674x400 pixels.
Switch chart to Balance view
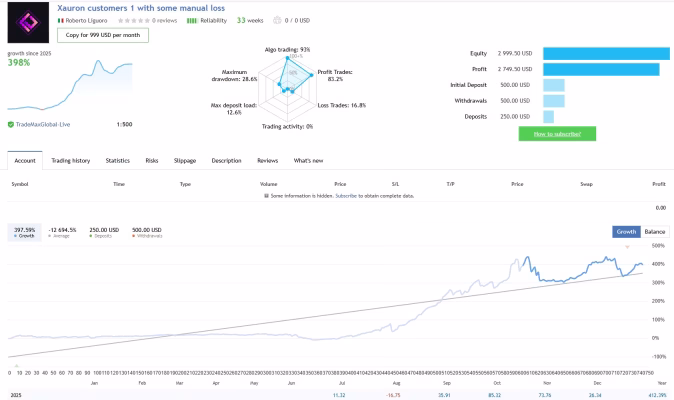coord(655,232)
